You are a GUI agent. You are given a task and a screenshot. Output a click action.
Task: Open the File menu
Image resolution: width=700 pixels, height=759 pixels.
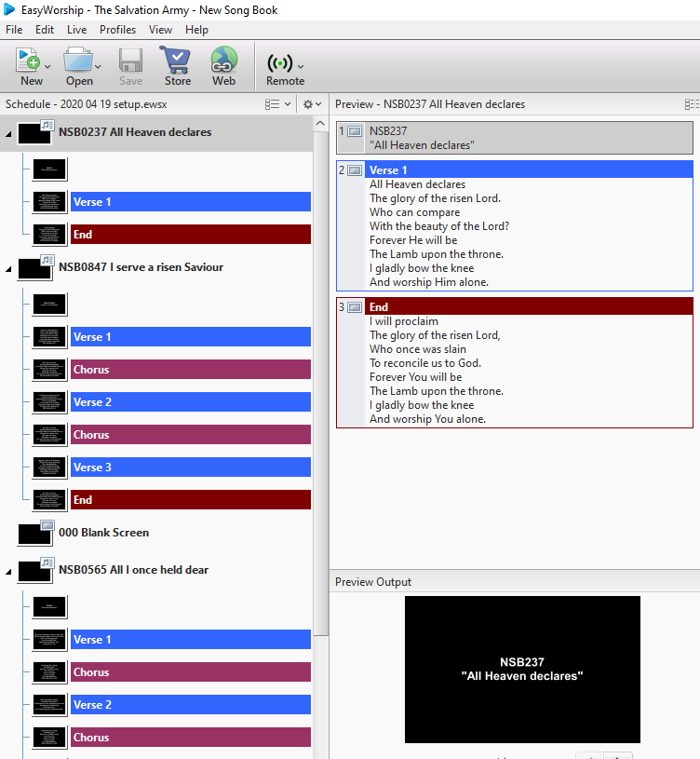(14, 30)
